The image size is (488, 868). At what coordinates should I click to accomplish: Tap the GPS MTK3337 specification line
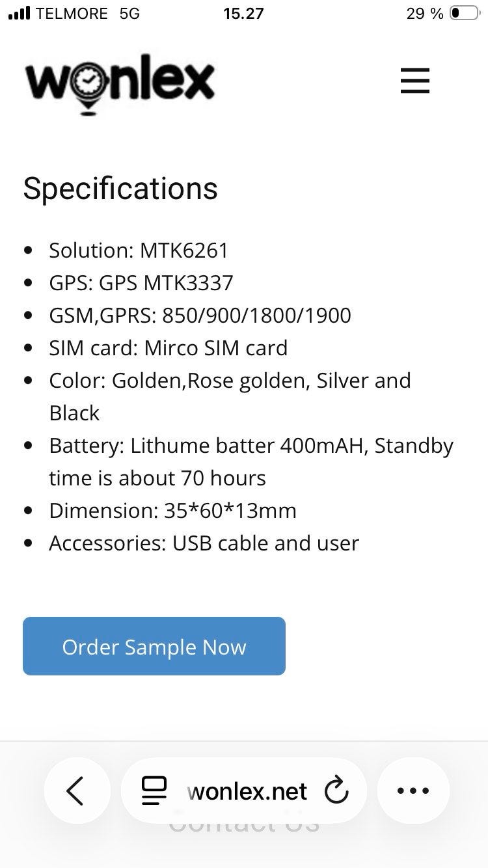(141, 283)
